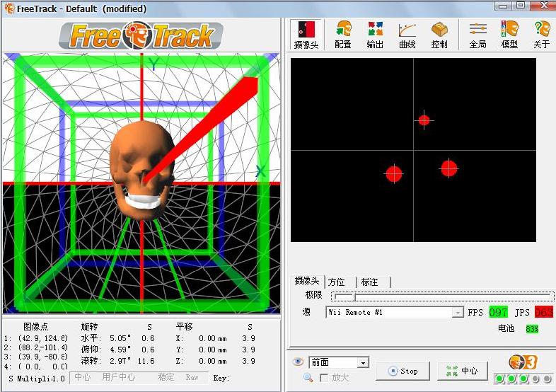556x392 pixels.
Task: Switch to the 摄像头 tab
Action: pyautogui.click(x=307, y=281)
